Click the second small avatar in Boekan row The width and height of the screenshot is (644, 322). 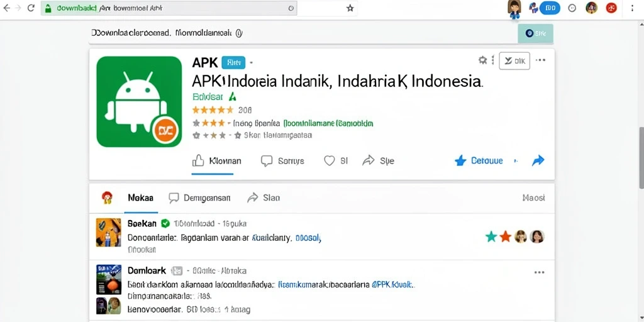pyautogui.click(x=537, y=236)
